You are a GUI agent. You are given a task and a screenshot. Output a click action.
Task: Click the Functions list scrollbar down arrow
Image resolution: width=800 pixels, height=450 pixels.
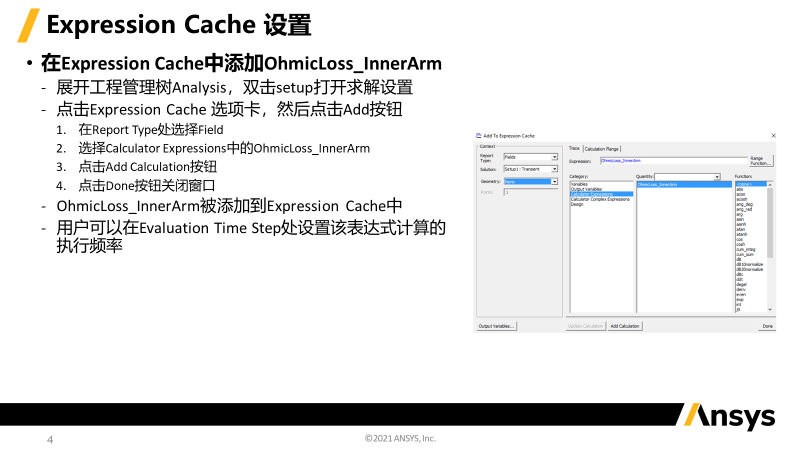[770, 311]
